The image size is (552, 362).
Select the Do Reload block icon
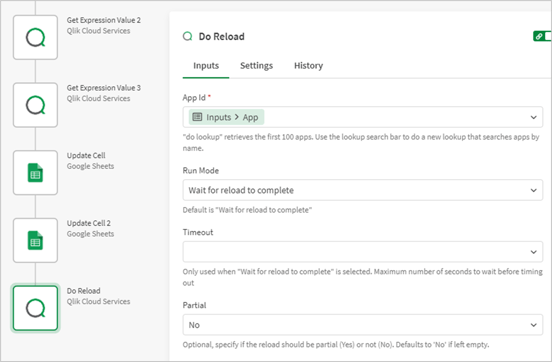35,308
